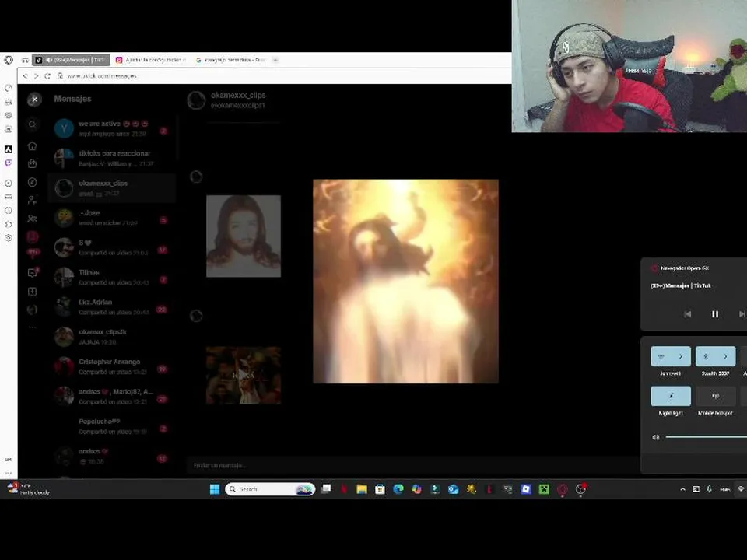Expand the Bluetooth devices chevron
This screenshot has height=560, width=747.
pyautogui.click(x=725, y=356)
